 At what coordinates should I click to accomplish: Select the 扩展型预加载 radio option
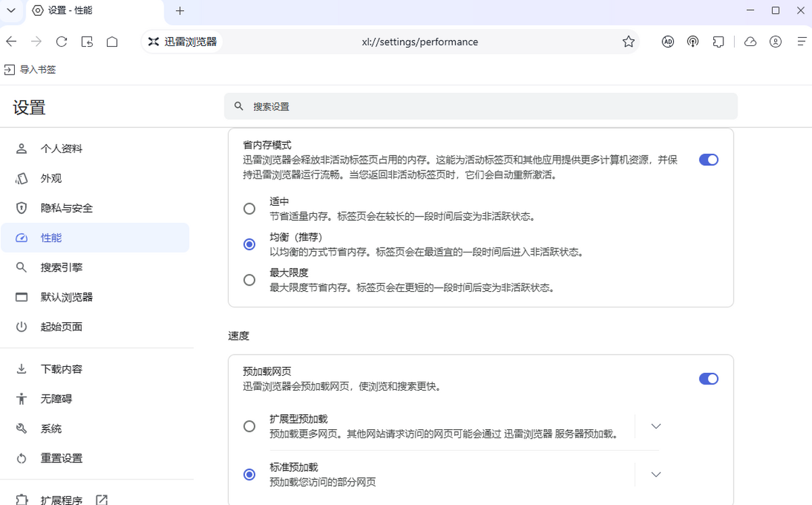(249, 426)
